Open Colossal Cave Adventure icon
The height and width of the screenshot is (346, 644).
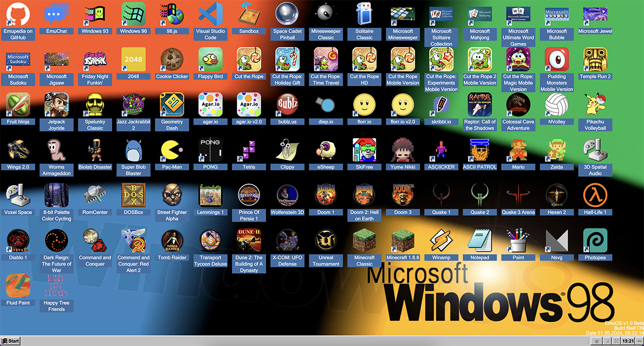coord(518,105)
